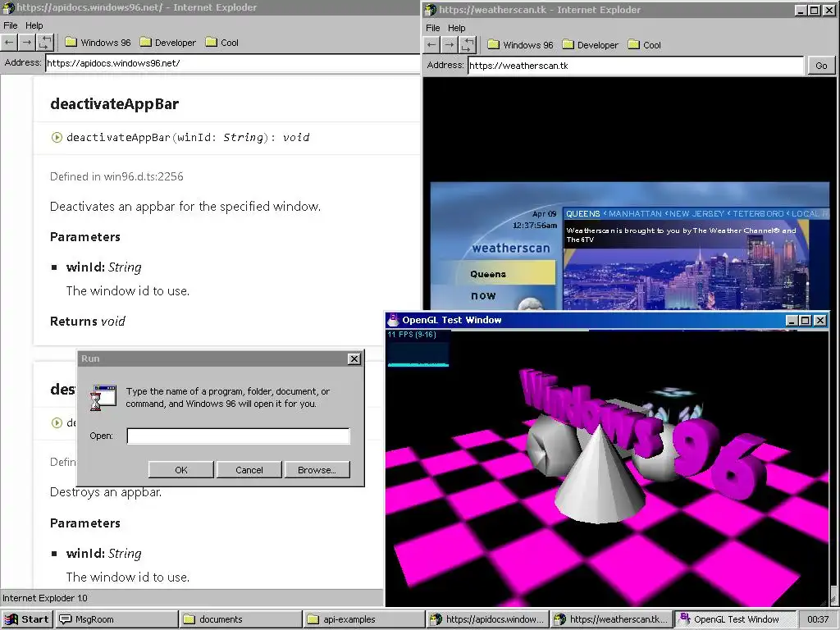The width and height of the screenshot is (840, 630).
Task: Click the MANHATTAN tab in the weatherscan header
Action: [x=635, y=214]
